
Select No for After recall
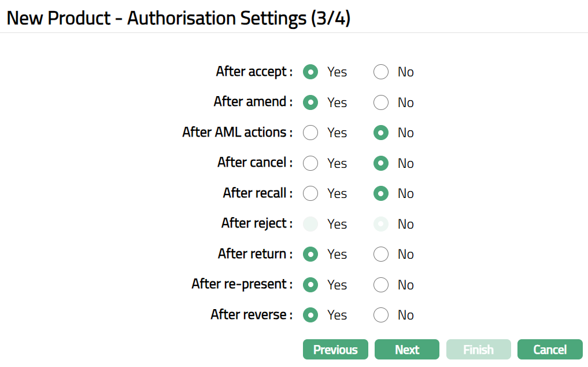tap(380, 193)
